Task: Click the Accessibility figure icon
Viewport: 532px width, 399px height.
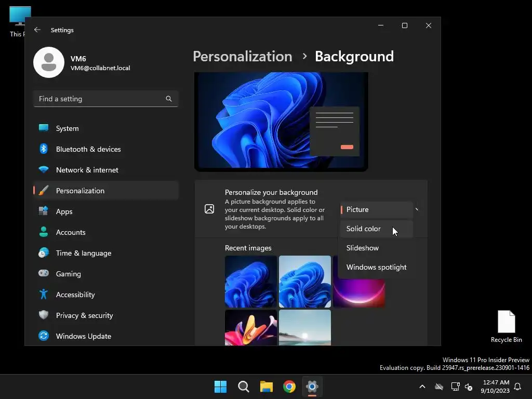Action: [44, 294]
